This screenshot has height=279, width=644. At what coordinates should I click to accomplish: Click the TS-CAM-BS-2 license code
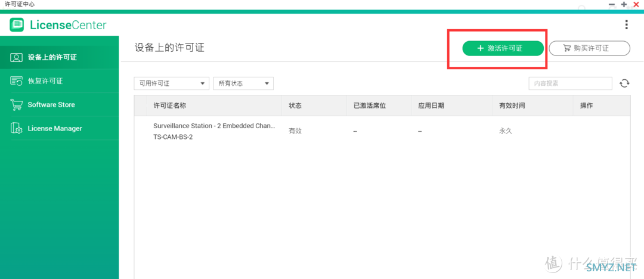click(173, 137)
